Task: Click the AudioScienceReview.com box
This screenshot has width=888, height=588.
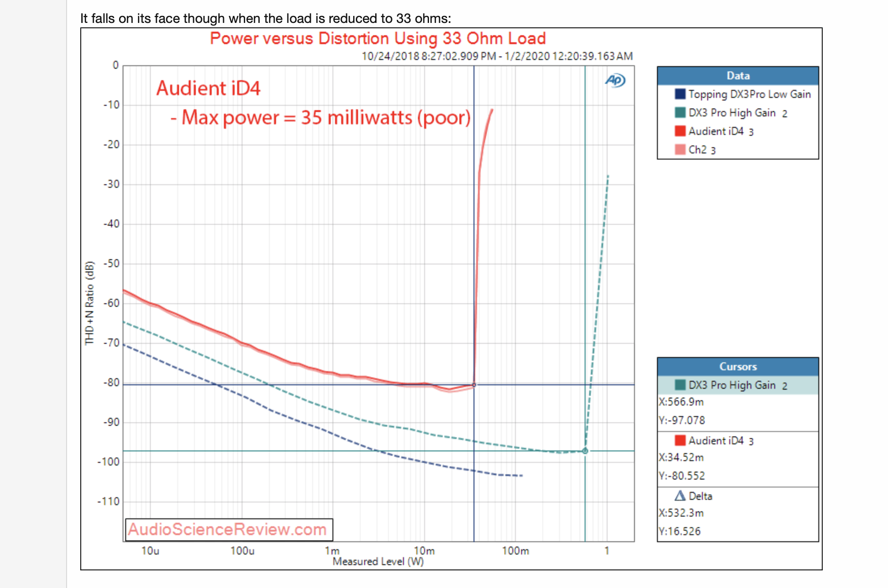Action: pos(229,529)
